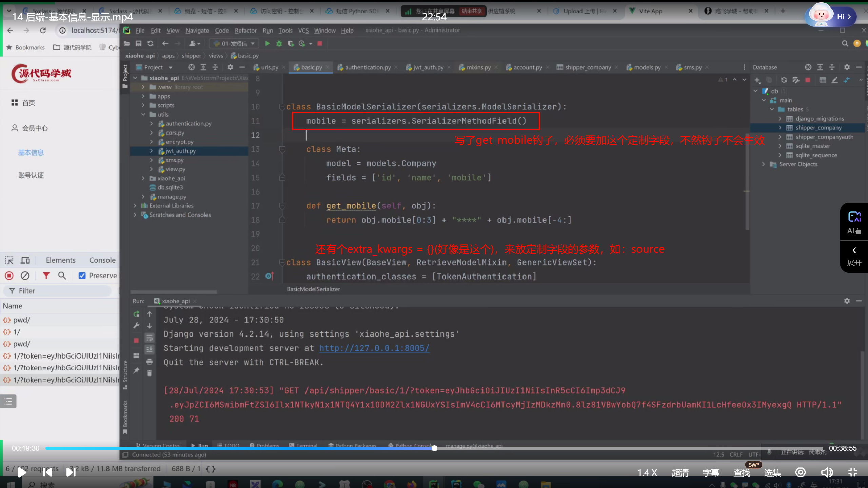
Task: Click the DevTools Filter input field
Action: [x=58, y=291]
